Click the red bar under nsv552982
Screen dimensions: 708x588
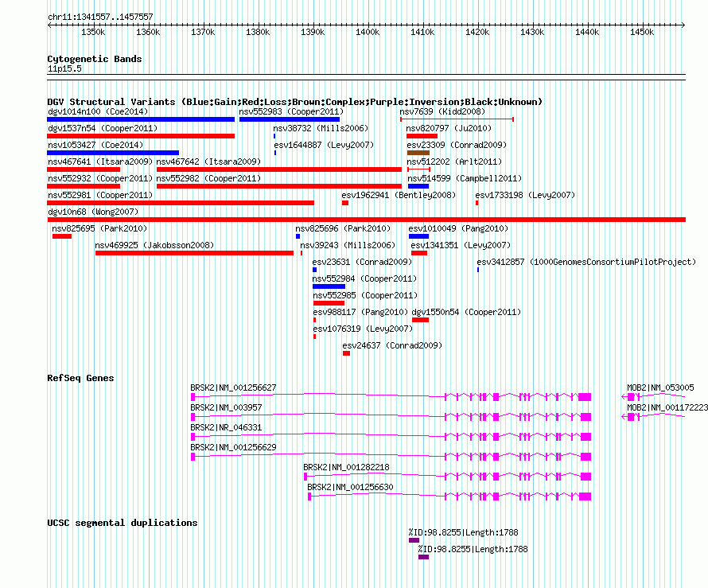pos(279,186)
